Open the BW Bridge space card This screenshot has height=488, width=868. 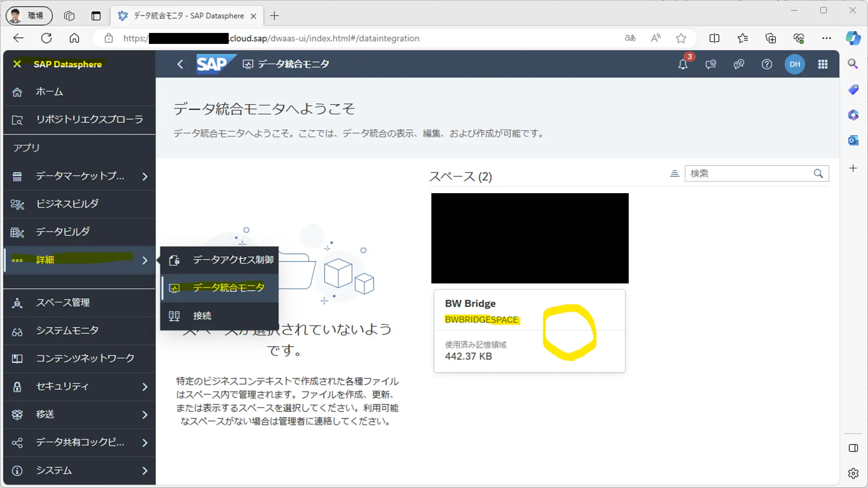pyautogui.click(x=529, y=331)
